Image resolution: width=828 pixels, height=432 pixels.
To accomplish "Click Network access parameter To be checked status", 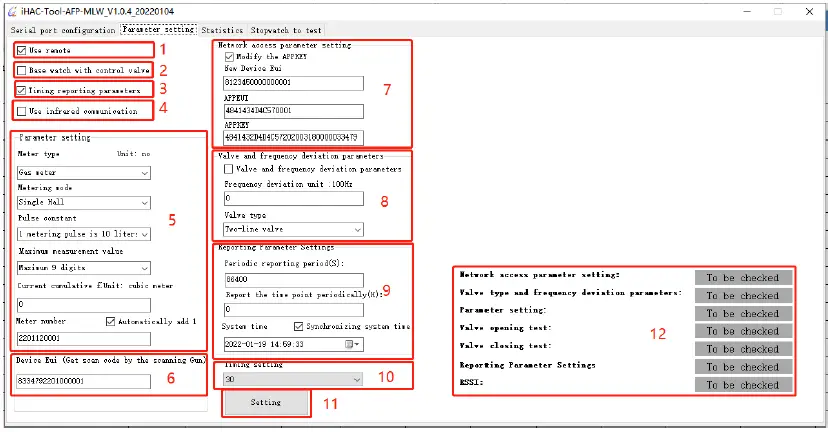I will click(x=744, y=278).
